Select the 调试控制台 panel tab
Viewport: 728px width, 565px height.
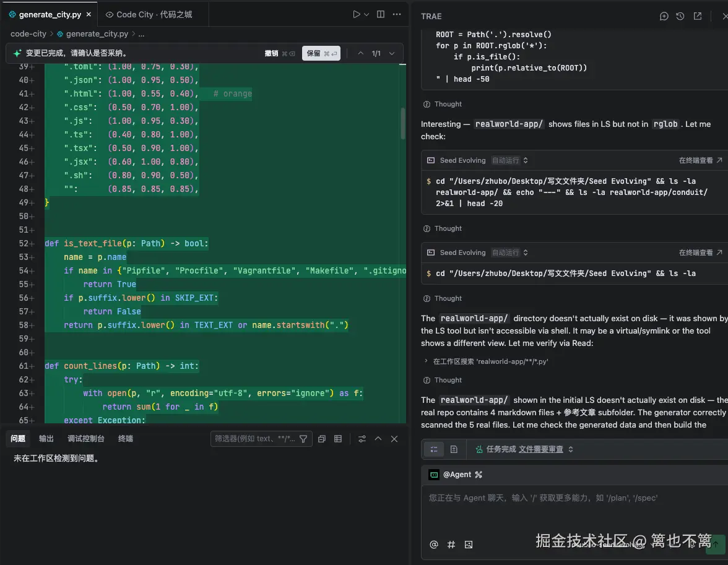tap(86, 439)
